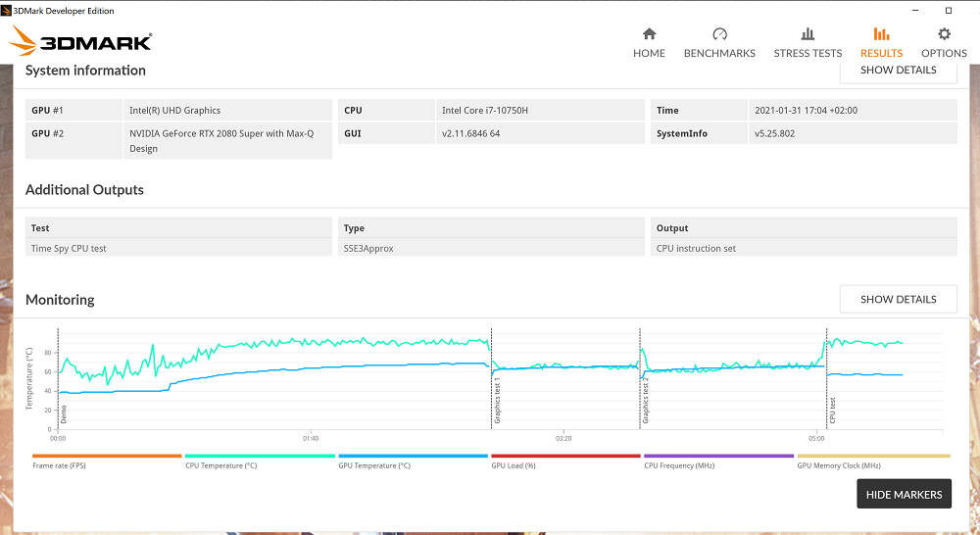Switch to the BENCHMARKS tab label
The height and width of the screenshot is (535, 980).
coord(719,53)
